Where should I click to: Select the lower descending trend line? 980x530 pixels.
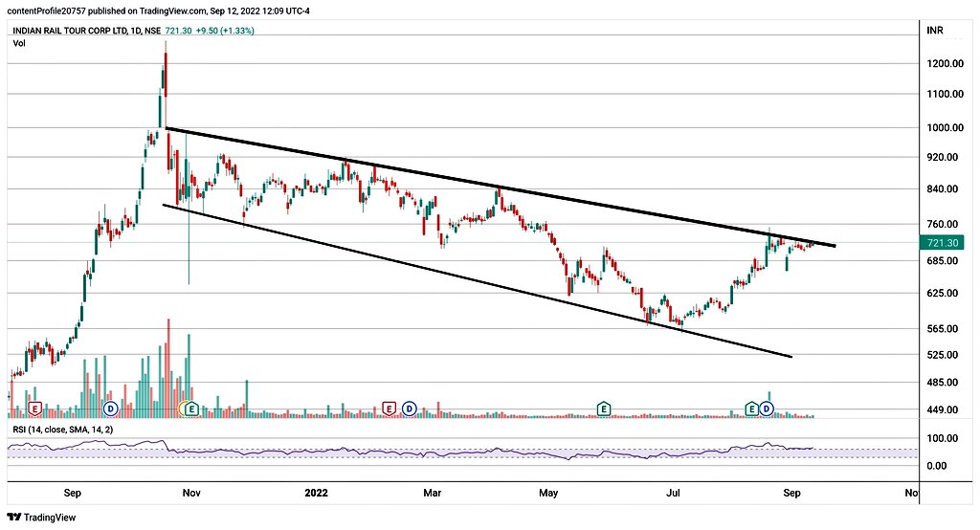click(477, 280)
